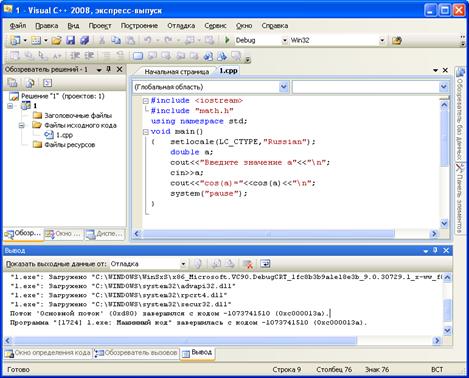Start debugging with green play arrow
Viewport: 469px width, 378px height.
[x=227, y=40]
